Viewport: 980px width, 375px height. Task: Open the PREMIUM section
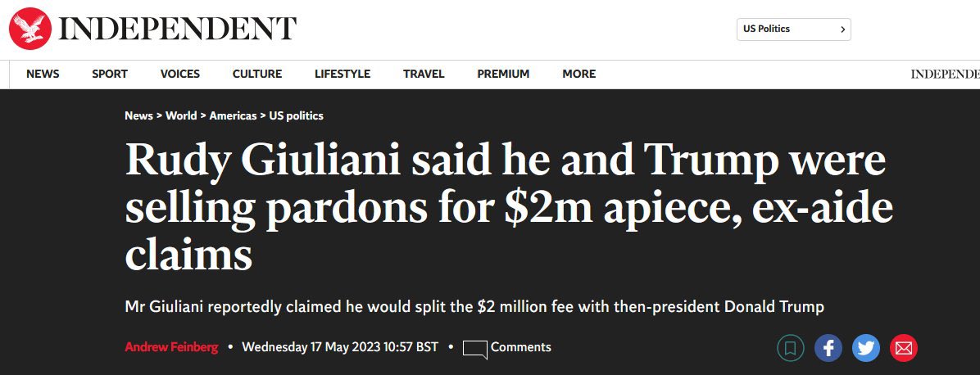503,74
